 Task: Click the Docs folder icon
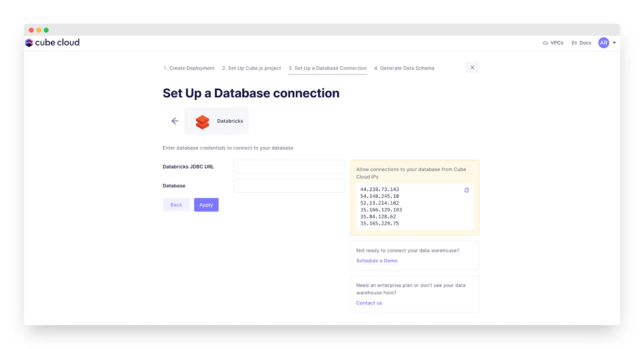coord(574,43)
